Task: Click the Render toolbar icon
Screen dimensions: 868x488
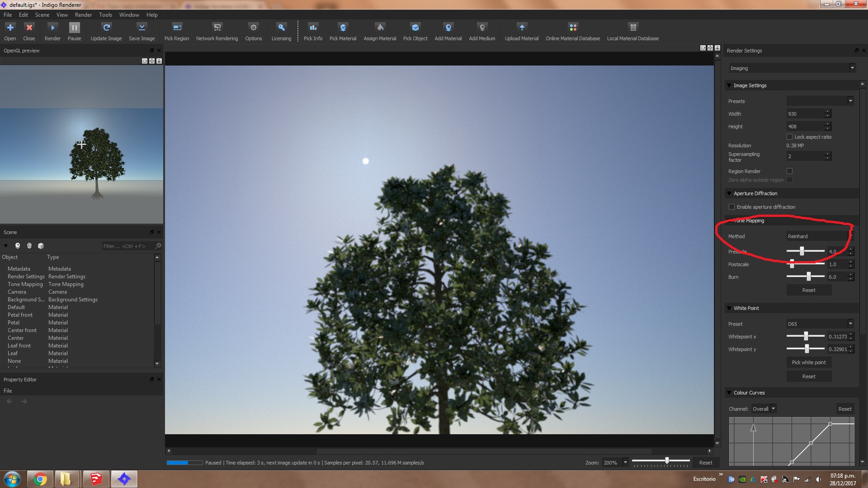Action: (52, 28)
